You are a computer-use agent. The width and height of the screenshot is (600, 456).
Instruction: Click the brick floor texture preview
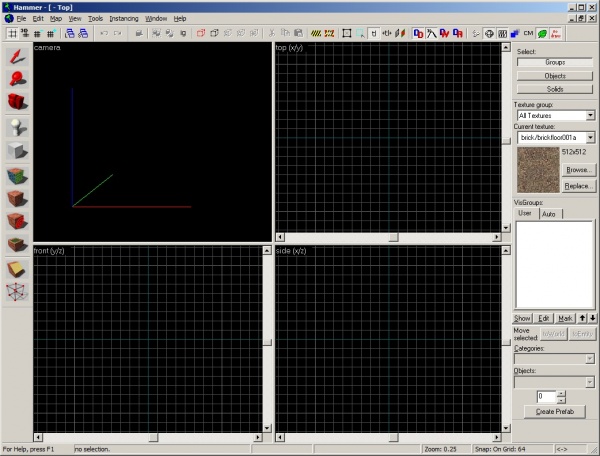point(536,170)
